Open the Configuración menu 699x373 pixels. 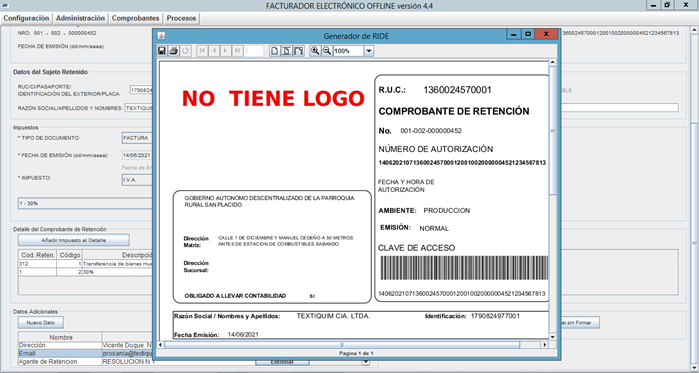point(26,18)
